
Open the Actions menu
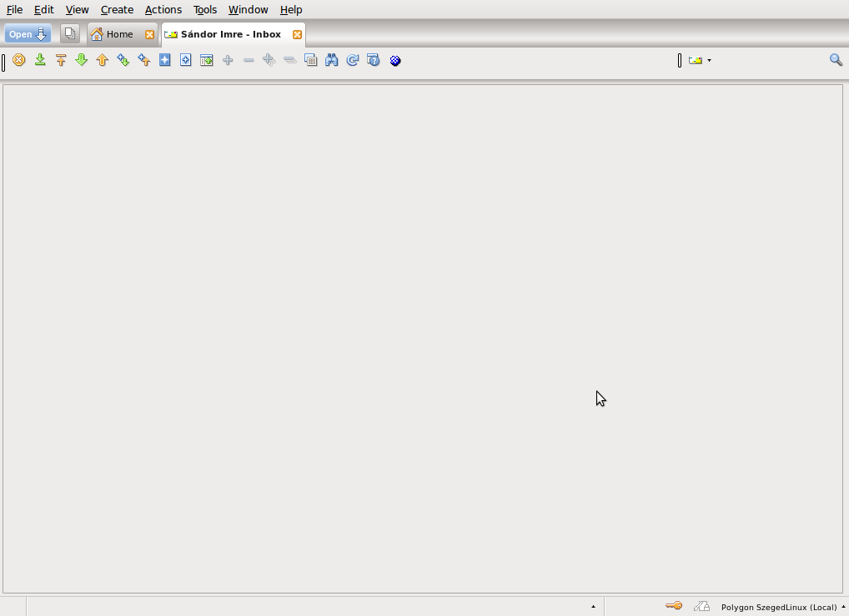click(x=163, y=10)
